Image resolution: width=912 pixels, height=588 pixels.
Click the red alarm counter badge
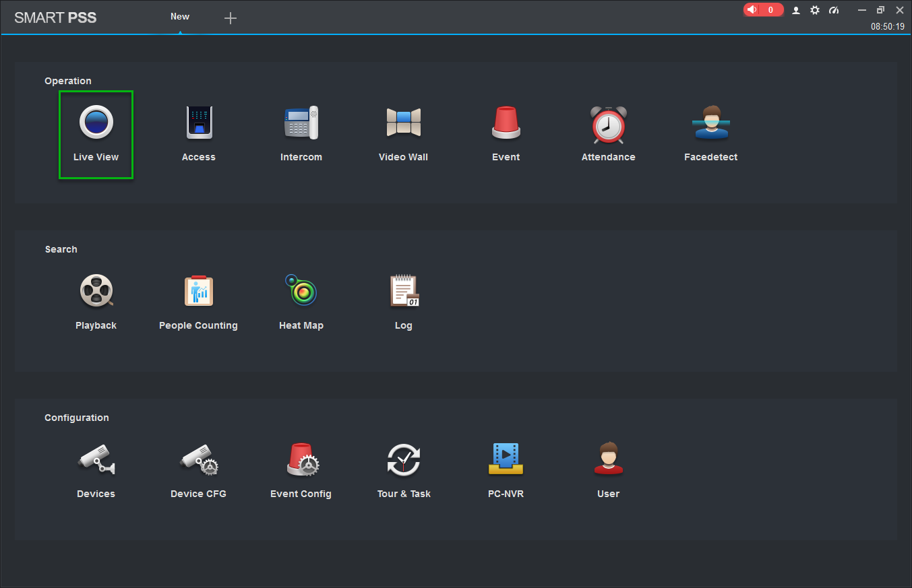tap(763, 10)
